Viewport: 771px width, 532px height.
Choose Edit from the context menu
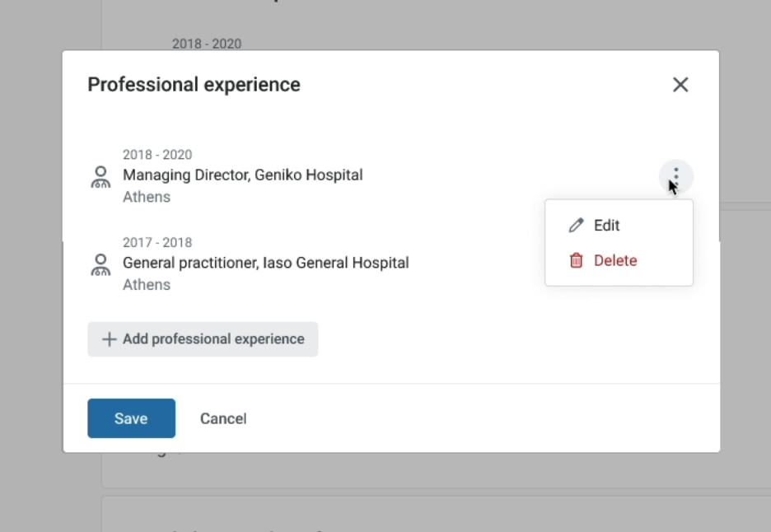[607, 226]
